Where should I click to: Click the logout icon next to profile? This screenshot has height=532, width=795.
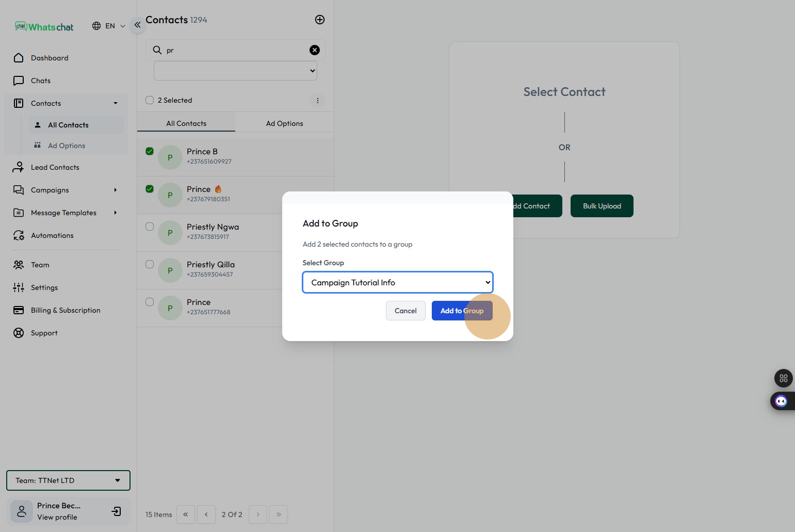click(117, 511)
